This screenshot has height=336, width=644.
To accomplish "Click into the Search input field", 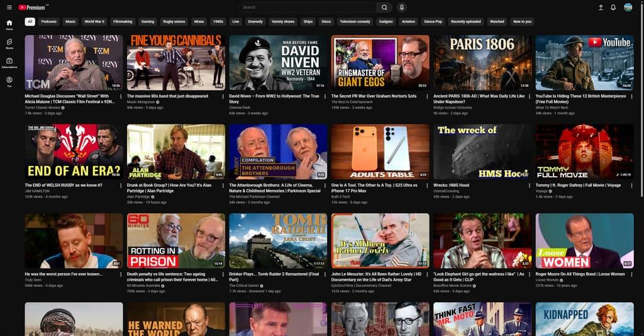I will [308, 8].
